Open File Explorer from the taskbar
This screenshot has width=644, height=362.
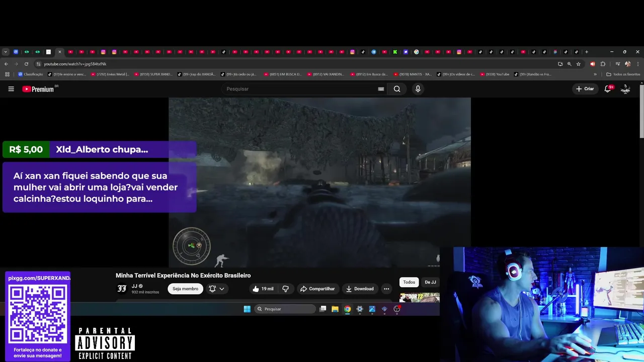pos(335,309)
